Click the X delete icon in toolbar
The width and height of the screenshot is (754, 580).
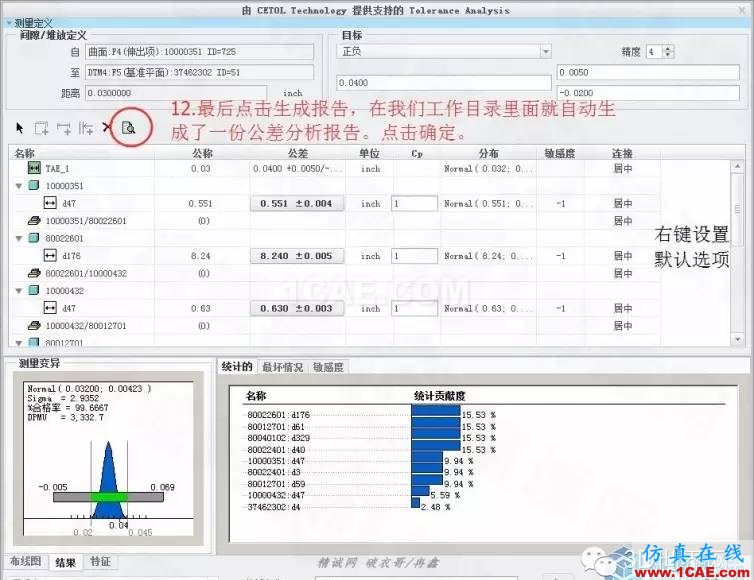[x=106, y=127]
